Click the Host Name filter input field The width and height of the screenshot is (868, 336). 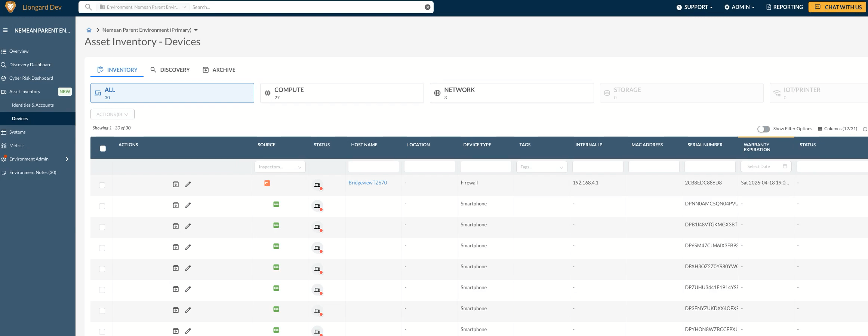tap(373, 167)
